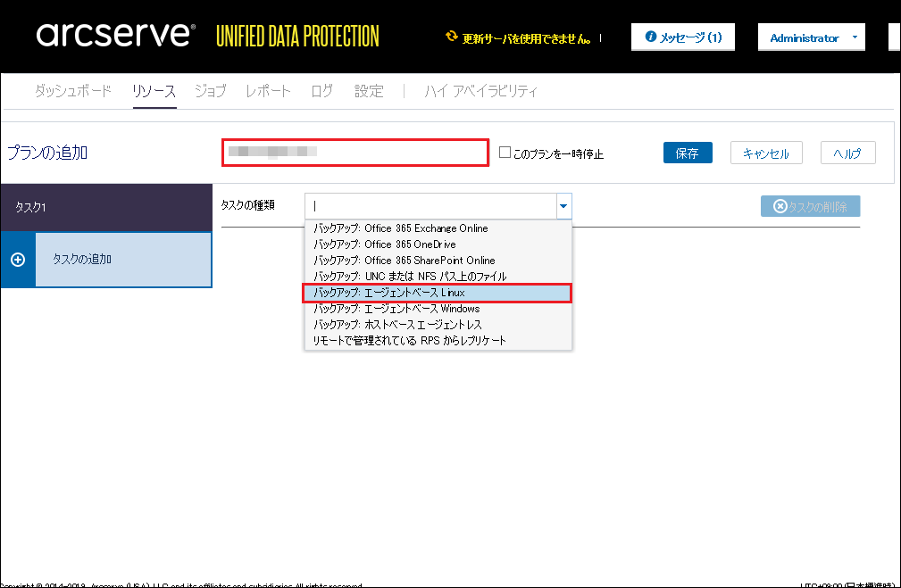901x588 pixels.
Task: Select リモートで管理されている RPS からレプリケート option
Action: (x=438, y=341)
